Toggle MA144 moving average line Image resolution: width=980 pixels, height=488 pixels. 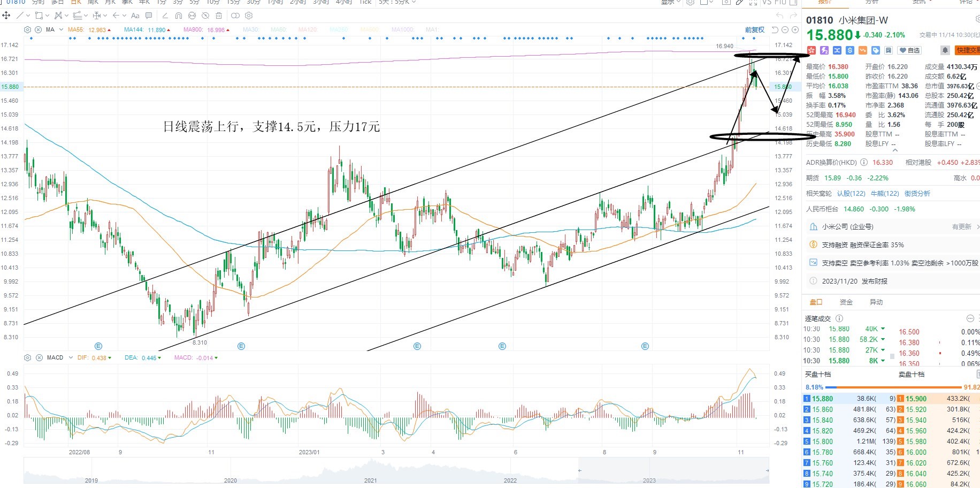(x=147, y=30)
